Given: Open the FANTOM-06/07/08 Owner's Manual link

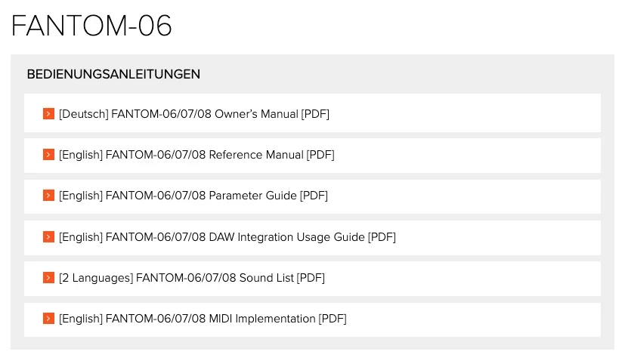Looking at the screenshot, I should point(204,114).
